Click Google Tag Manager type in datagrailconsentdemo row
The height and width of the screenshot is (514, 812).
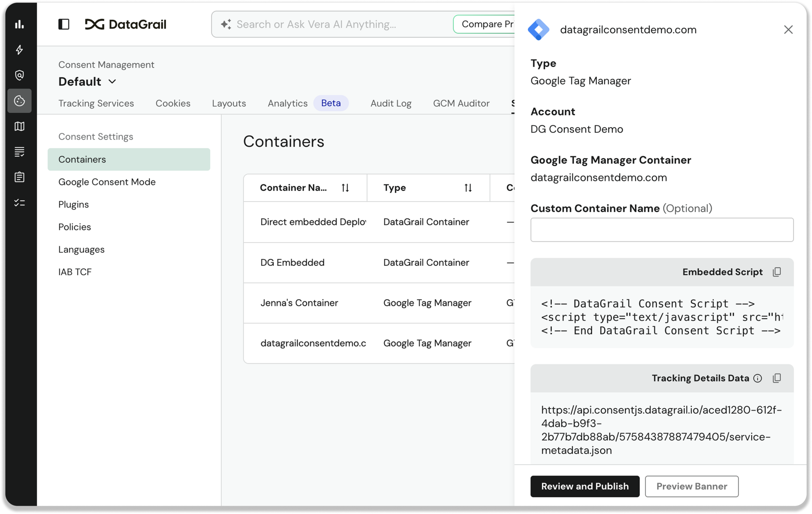[427, 343]
